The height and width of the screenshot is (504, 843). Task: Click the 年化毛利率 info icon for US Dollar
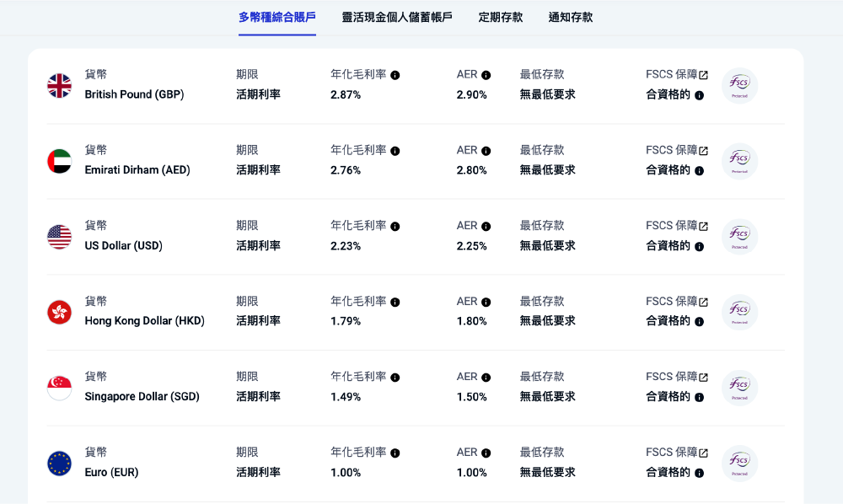point(395,225)
